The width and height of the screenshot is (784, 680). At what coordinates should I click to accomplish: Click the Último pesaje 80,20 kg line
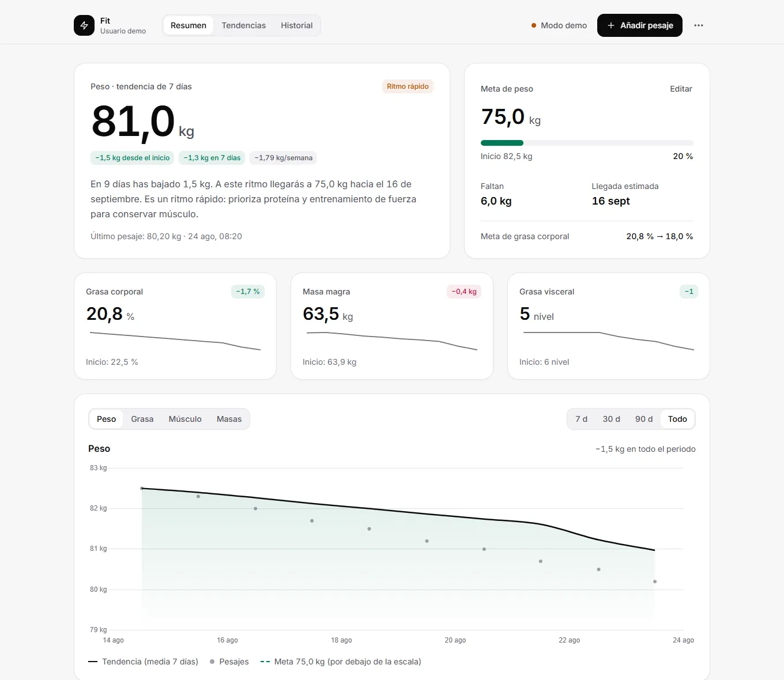(166, 236)
